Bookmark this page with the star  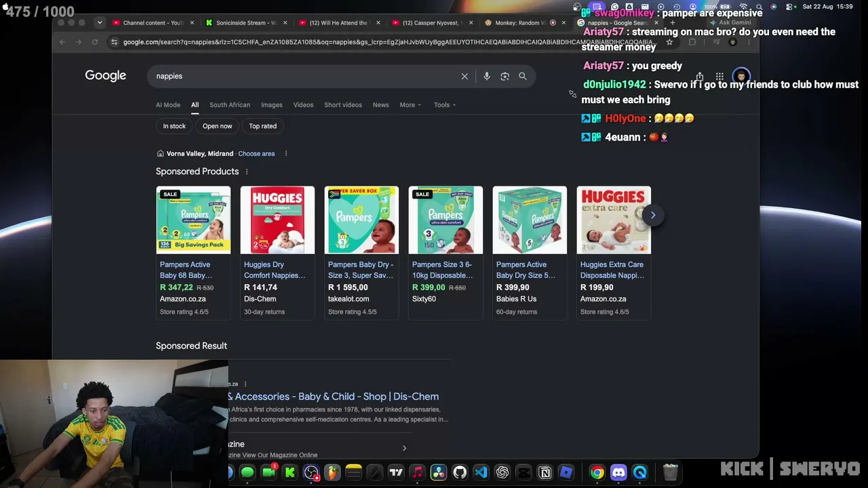669,42
